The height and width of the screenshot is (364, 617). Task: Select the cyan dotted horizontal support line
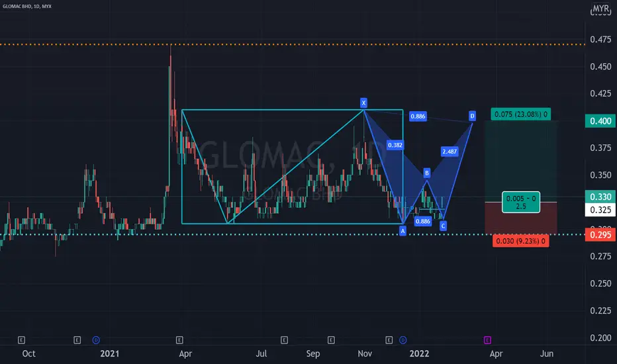293,234
